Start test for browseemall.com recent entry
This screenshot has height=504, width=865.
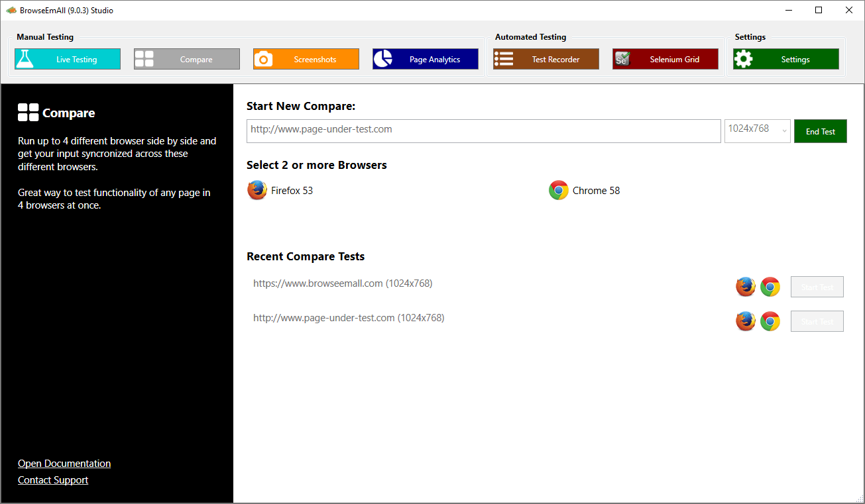[x=817, y=287]
